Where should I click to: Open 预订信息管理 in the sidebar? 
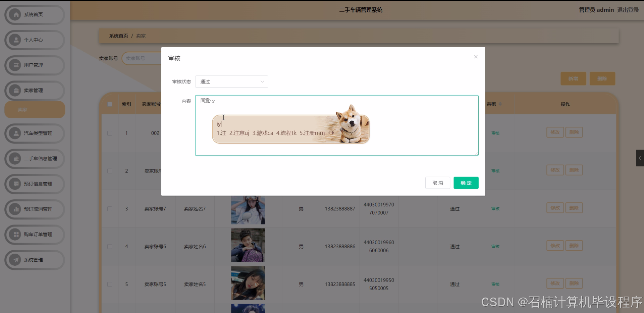(x=34, y=184)
